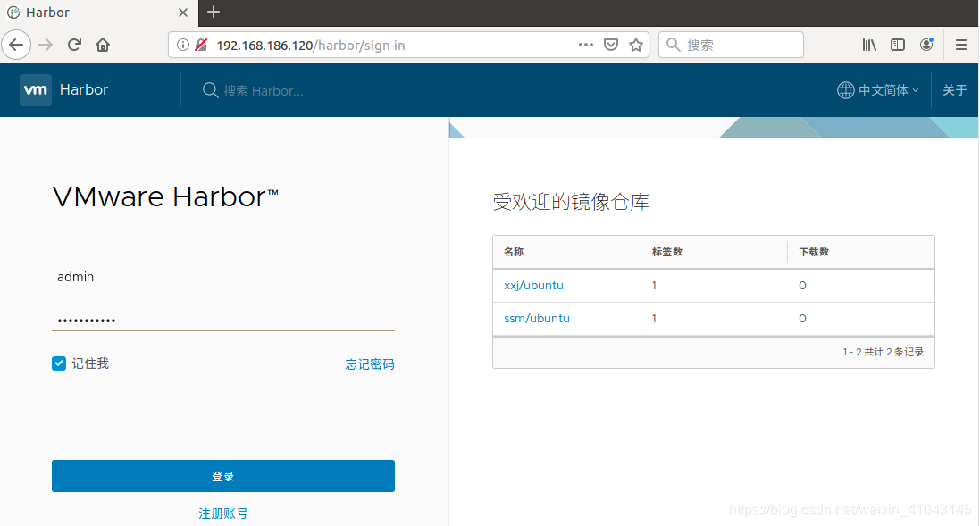Click the Harbor search magnifier icon

pos(210,90)
